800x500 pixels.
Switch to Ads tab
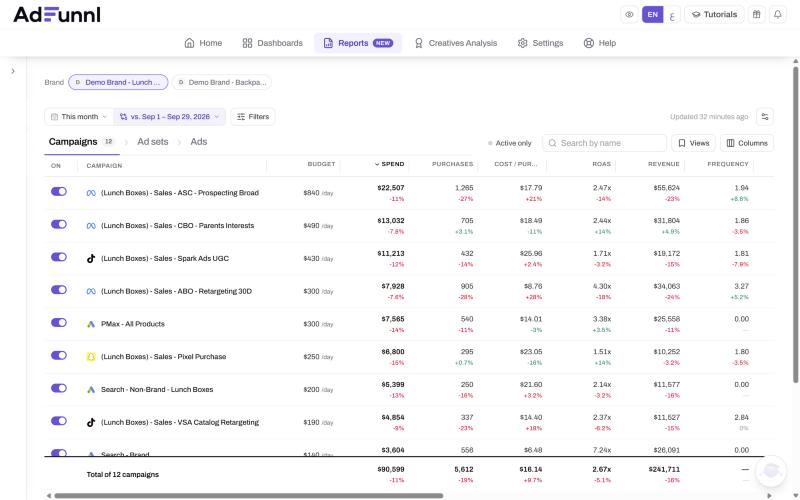[x=198, y=142]
